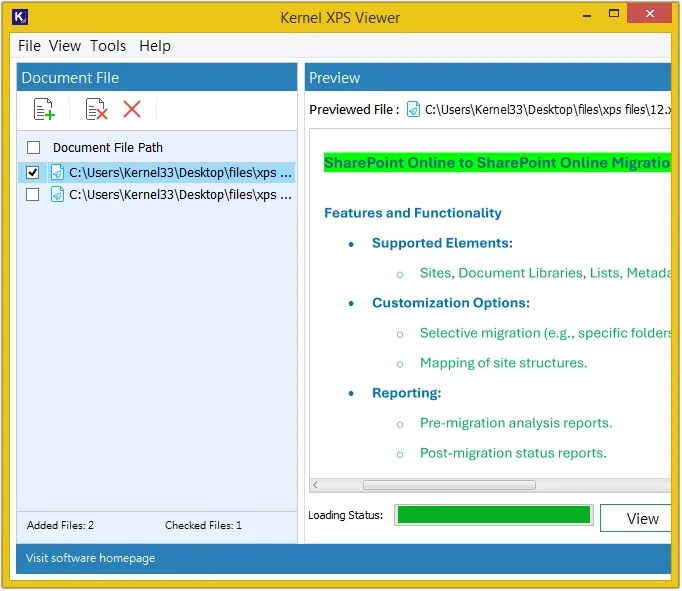Click the Mapping of site structures line

[503, 363]
